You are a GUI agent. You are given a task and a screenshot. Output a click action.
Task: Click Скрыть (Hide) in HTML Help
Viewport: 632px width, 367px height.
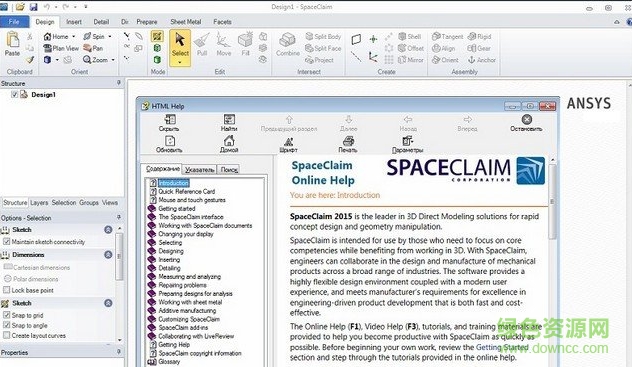(169, 123)
